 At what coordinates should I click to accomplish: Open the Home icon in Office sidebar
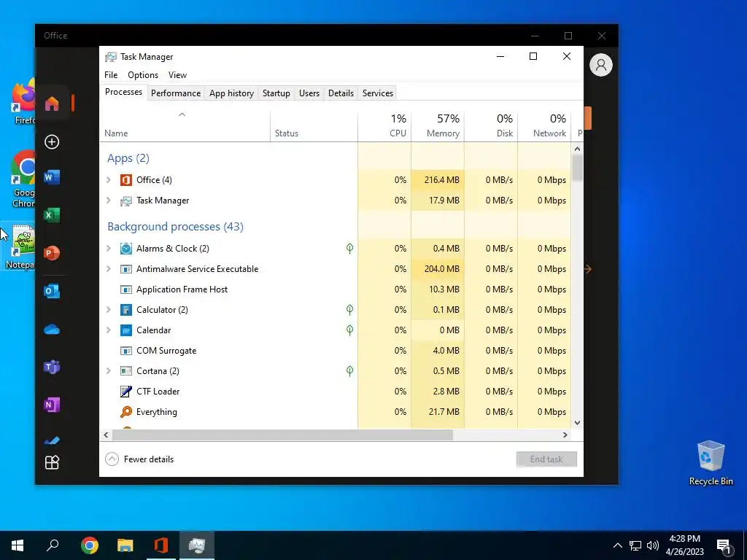(x=52, y=104)
